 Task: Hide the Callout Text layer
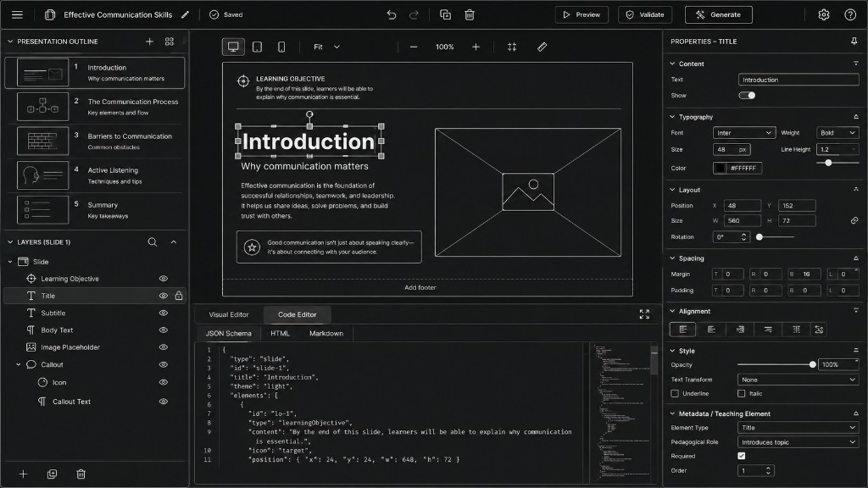coord(164,402)
